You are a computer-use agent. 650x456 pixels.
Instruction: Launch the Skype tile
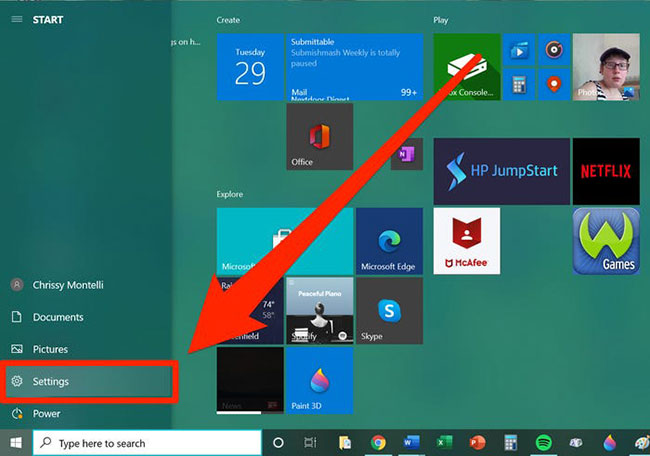pos(389,310)
